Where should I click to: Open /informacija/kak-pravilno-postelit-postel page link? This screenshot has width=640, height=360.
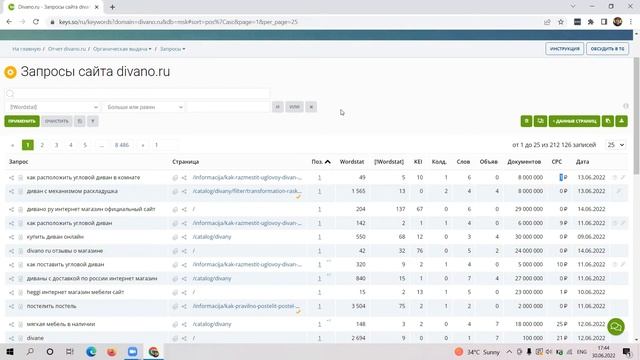click(247, 306)
